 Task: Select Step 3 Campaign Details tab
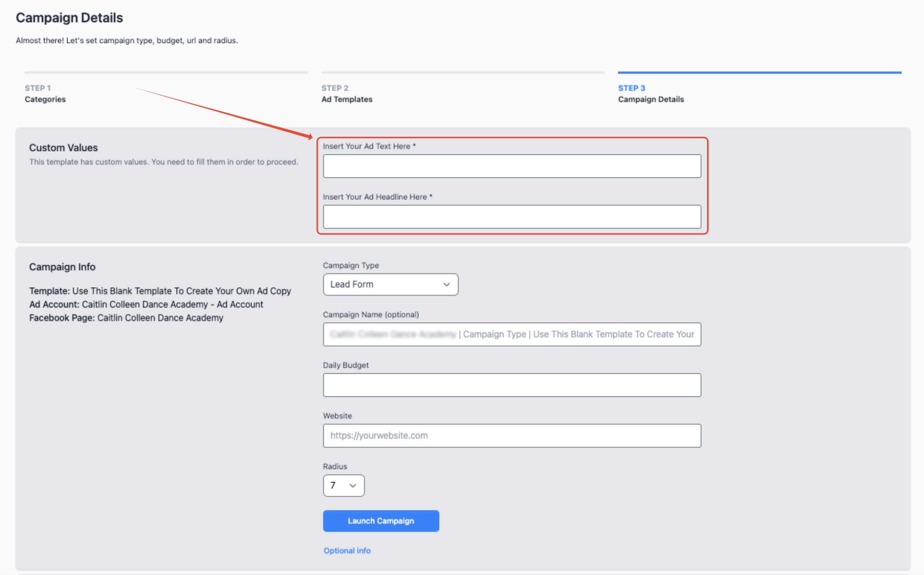650,94
